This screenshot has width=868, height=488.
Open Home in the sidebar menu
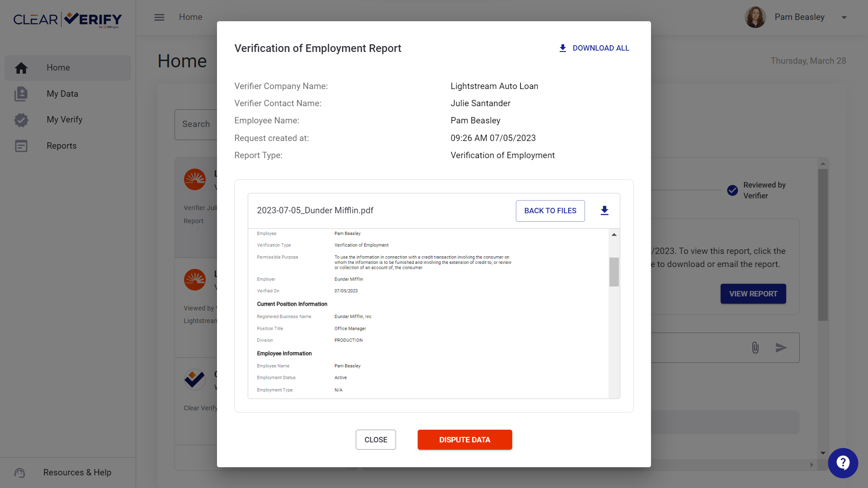pos(68,68)
